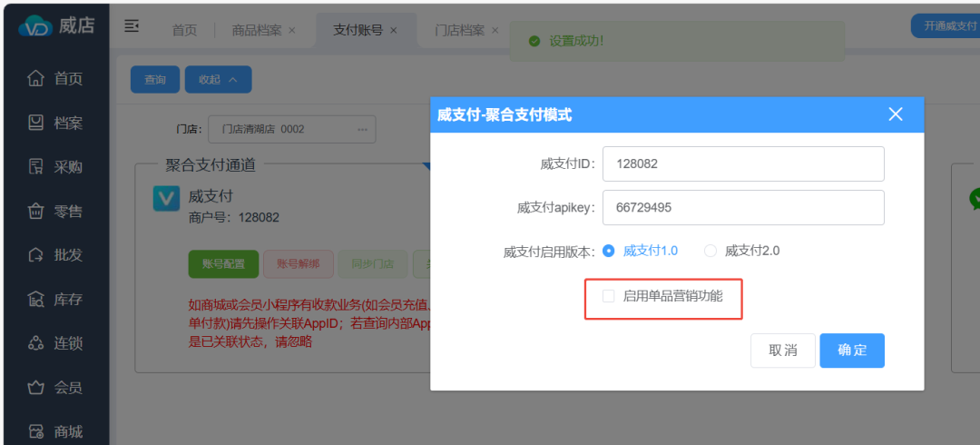The height and width of the screenshot is (445, 980).
Task: Switch to the 首页 tab
Action: pyautogui.click(x=184, y=30)
